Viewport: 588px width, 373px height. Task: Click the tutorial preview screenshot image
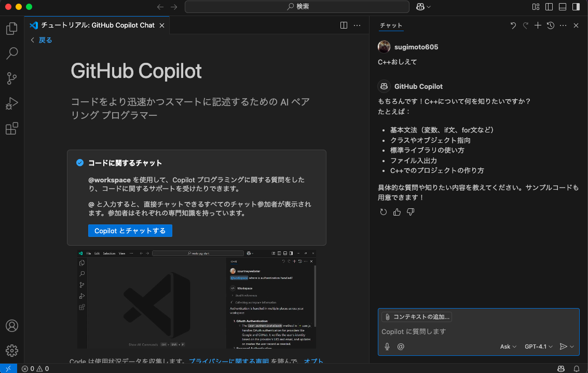click(x=197, y=299)
